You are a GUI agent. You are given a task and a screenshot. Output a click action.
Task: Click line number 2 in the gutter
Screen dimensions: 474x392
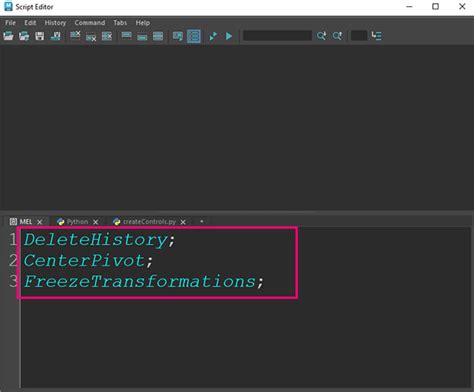coord(13,260)
